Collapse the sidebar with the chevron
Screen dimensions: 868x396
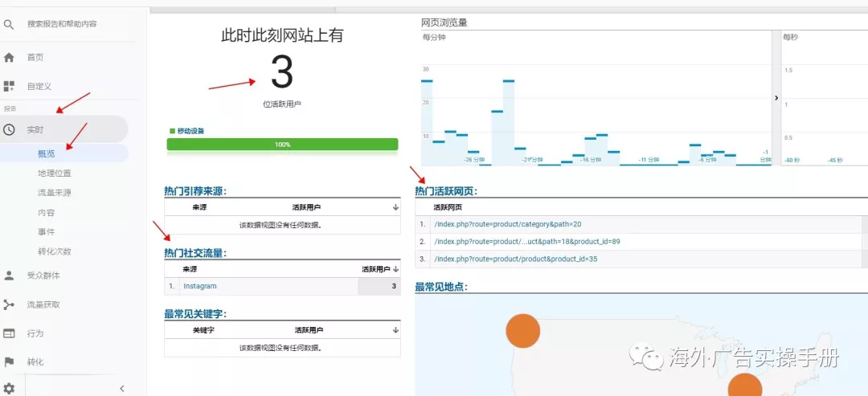click(x=122, y=389)
